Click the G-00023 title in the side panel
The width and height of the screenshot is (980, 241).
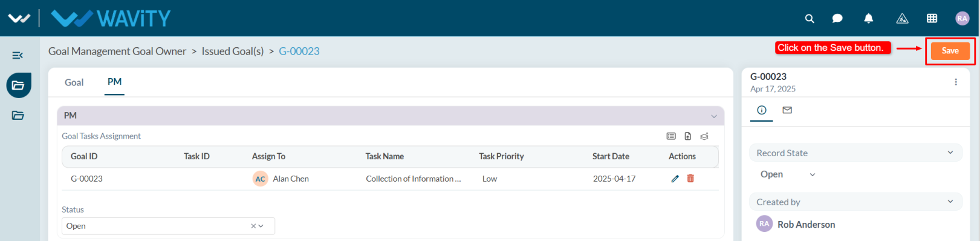768,76
